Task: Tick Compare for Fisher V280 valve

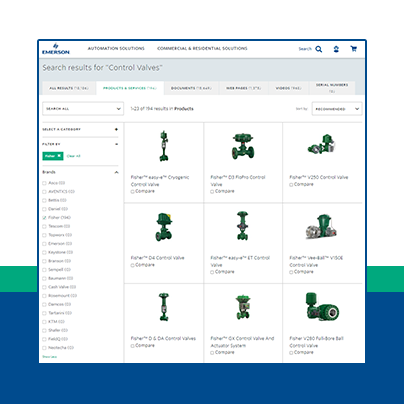Action: pyautogui.click(x=291, y=353)
